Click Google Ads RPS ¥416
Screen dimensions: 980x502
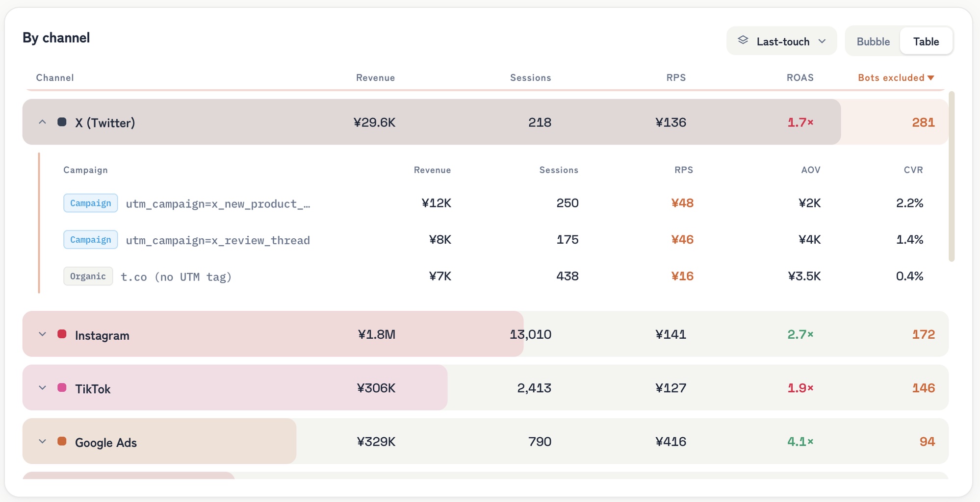(x=671, y=442)
